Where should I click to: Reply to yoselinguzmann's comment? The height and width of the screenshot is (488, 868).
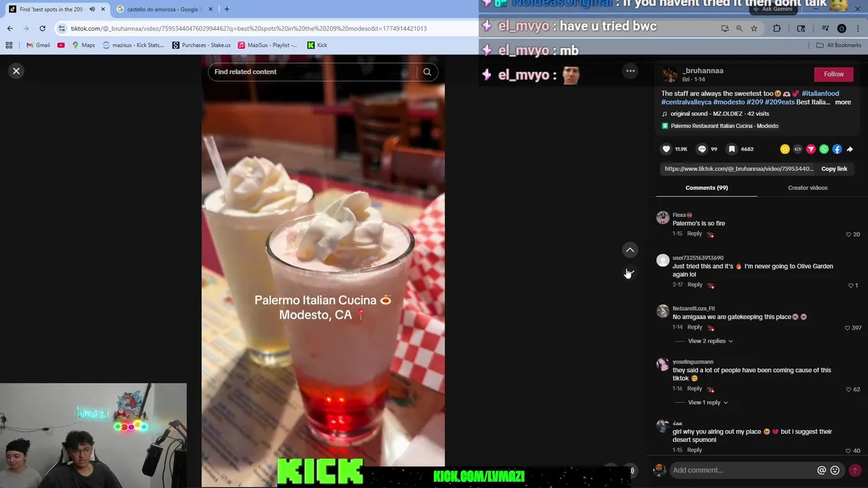[x=694, y=389]
